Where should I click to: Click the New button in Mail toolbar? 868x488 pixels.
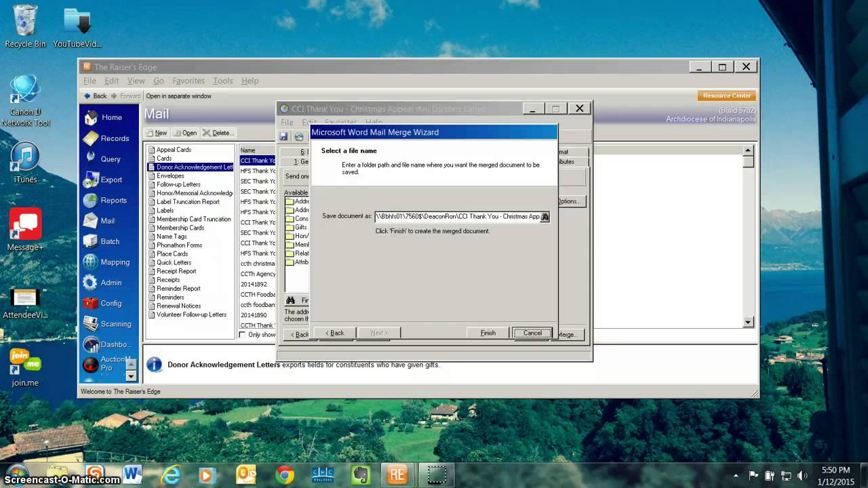[x=157, y=133]
